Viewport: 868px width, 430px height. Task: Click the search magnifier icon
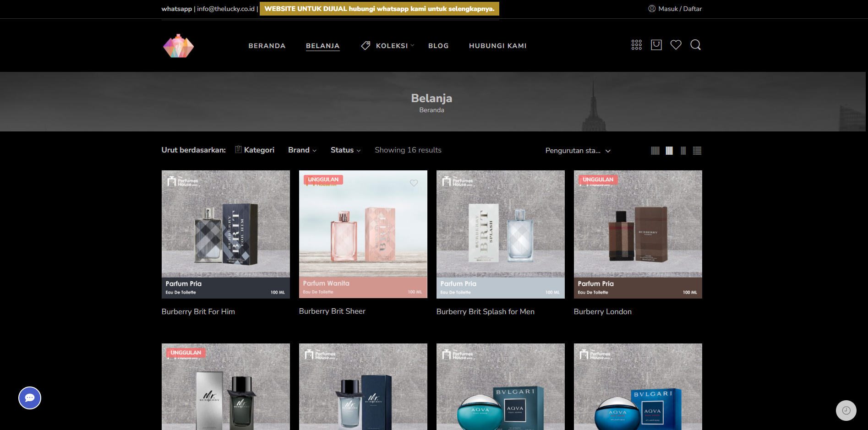point(696,45)
